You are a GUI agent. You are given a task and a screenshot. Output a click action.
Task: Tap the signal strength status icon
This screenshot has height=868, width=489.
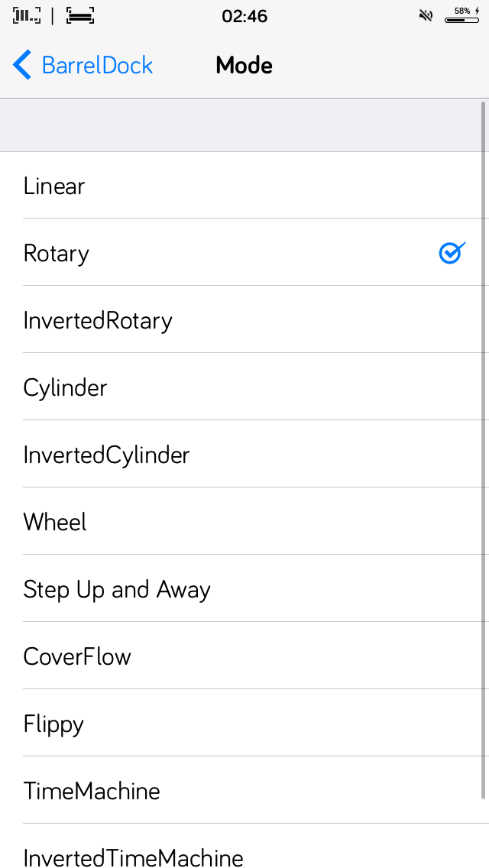(x=26, y=15)
